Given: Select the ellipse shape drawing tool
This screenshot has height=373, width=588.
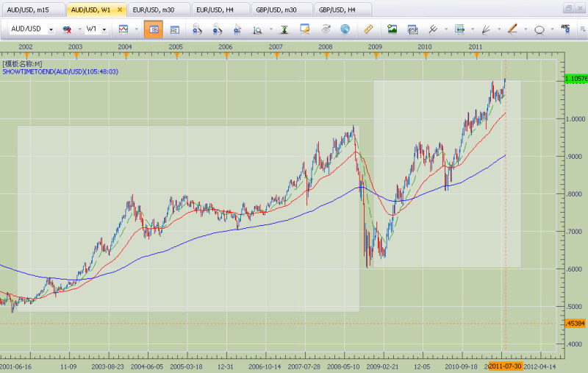Looking at the screenshot, I should coord(539,29).
